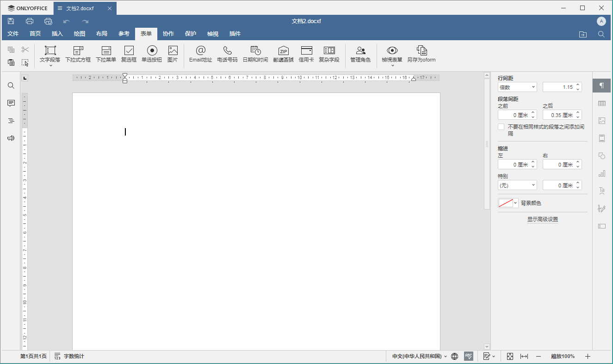This screenshot has width=613, height=364.
Task: Open the 特别 indent type dropdown
Action: (517, 185)
